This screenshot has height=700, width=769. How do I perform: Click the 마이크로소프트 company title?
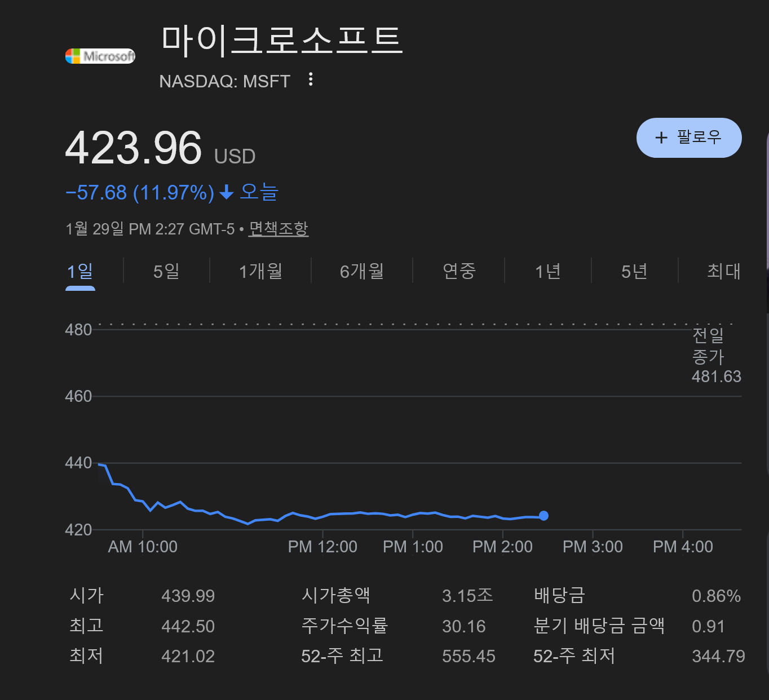pos(282,41)
